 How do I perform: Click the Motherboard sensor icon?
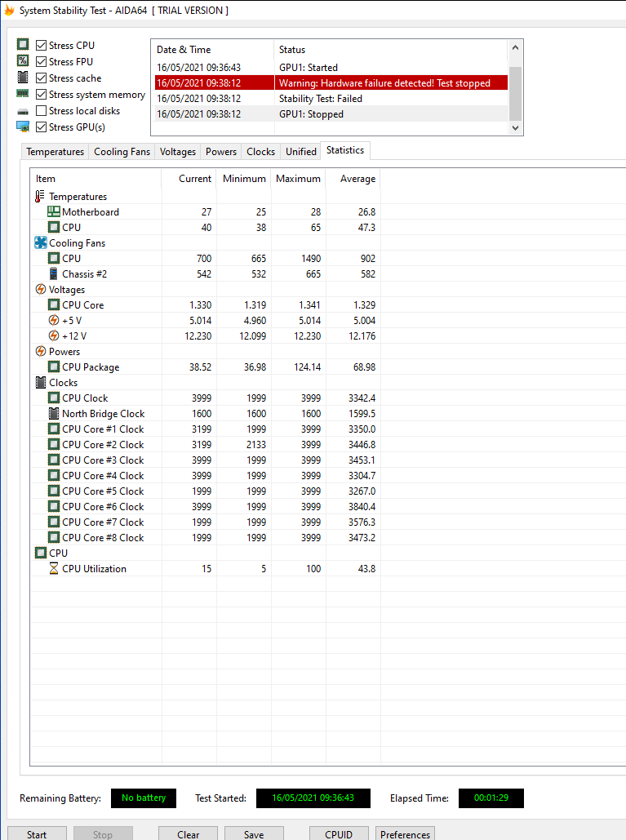(x=54, y=211)
